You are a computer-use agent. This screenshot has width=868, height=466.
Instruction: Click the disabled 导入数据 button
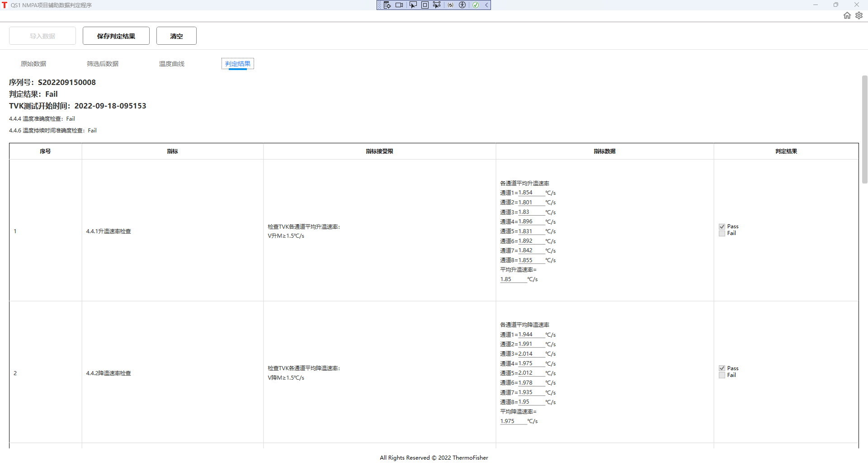42,36
